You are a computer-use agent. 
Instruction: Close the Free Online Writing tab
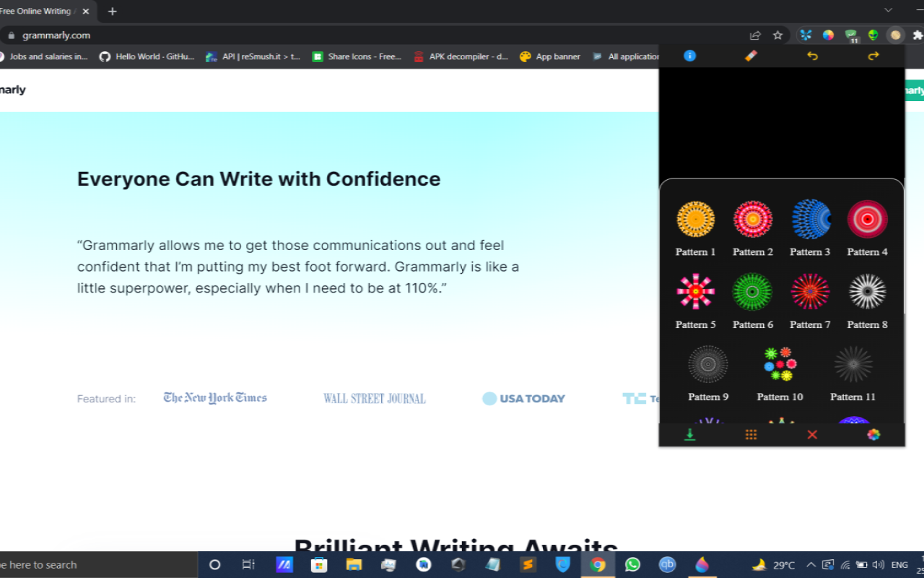tap(86, 11)
